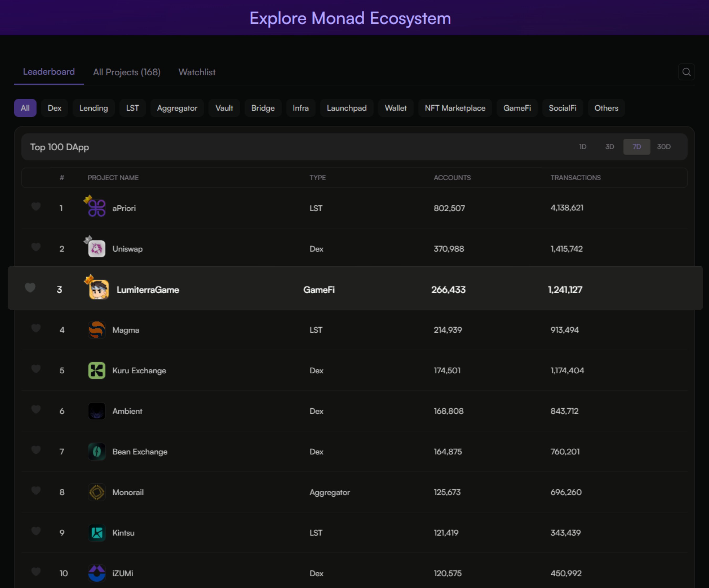709x588 pixels.
Task: Filter projects by NFT Marketplace
Action: (x=455, y=108)
